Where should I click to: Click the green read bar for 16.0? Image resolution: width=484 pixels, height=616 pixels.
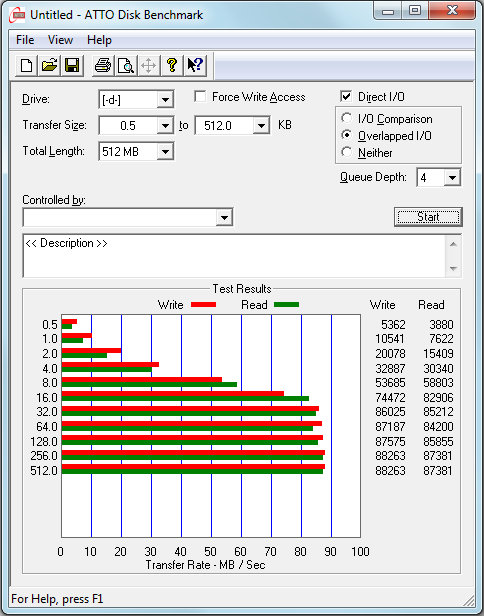185,398
